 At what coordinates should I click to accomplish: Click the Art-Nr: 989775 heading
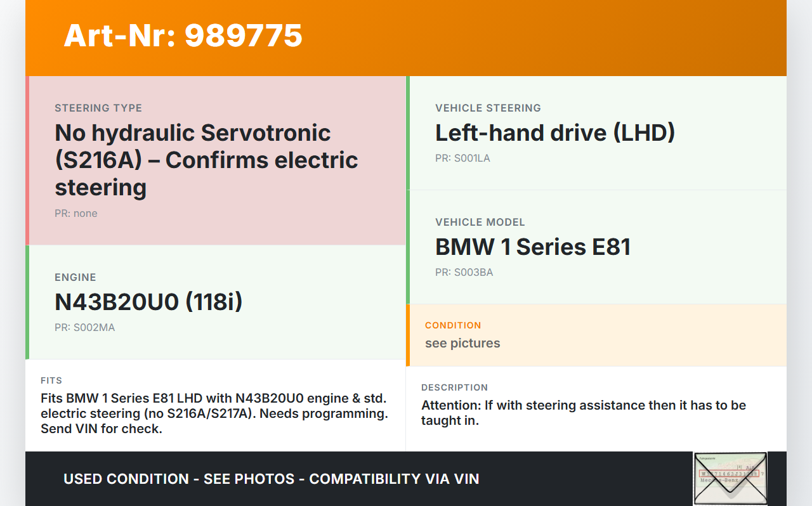click(183, 36)
